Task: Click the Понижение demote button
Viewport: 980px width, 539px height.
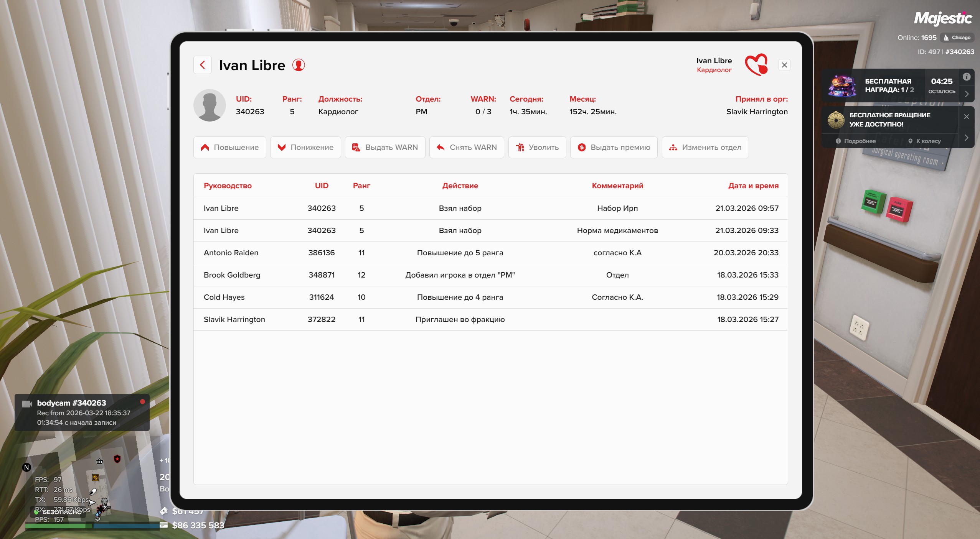Action: pyautogui.click(x=305, y=148)
